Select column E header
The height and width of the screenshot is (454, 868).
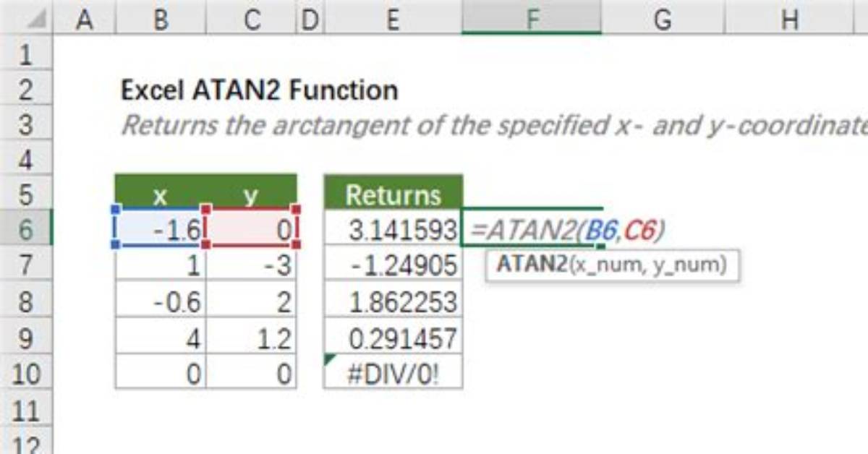pyautogui.click(x=393, y=17)
